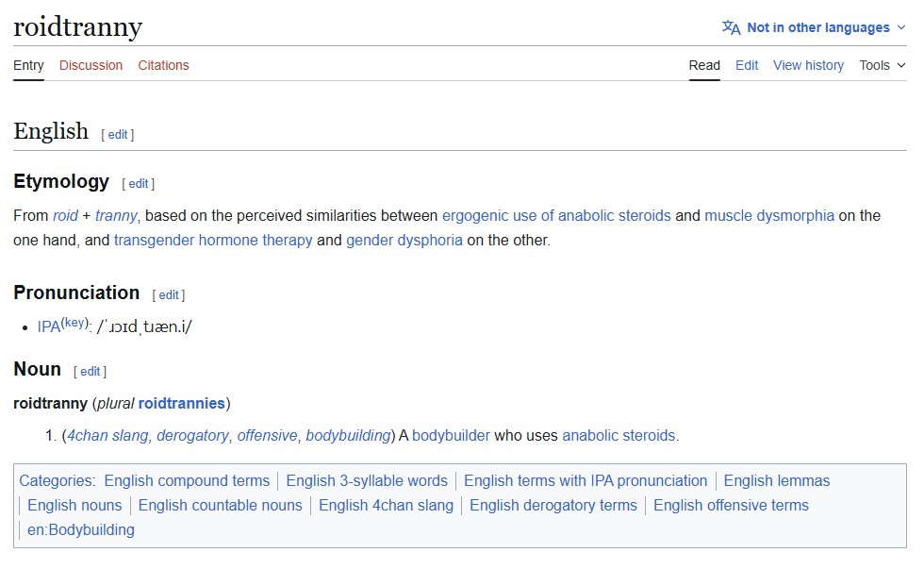Open ergogenic use of anabolic steroids link
This screenshot has width=924, height=569.
(556, 216)
